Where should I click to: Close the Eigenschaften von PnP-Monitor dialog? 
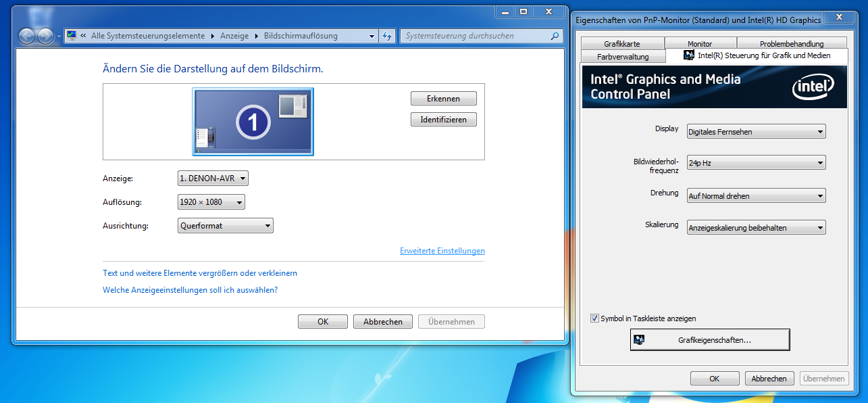[839, 18]
